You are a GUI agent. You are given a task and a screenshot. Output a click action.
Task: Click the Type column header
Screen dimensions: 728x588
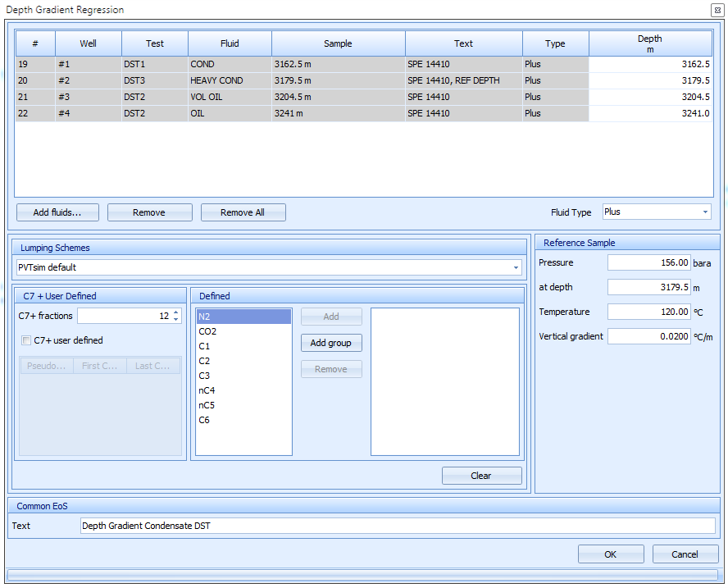pyautogui.click(x=555, y=43)
